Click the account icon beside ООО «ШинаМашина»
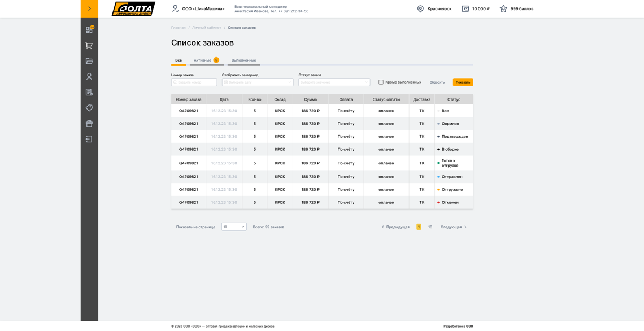 click(x=175, y=8)
